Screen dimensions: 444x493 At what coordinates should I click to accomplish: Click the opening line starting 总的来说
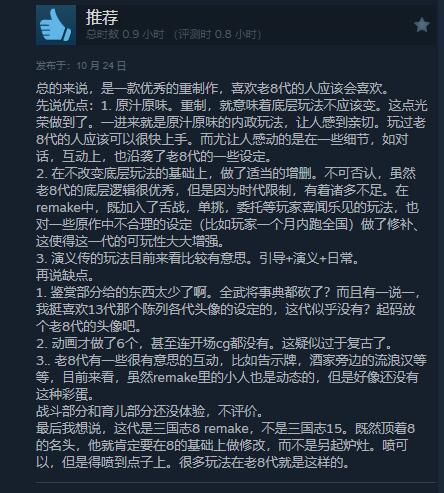pos(213,88)
